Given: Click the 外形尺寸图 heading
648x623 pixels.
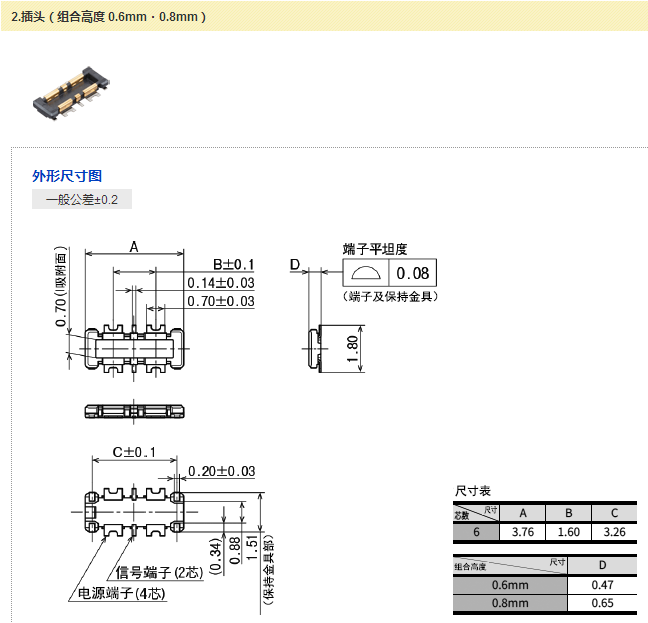Looking at the screenshot, I should click(67, 176).
